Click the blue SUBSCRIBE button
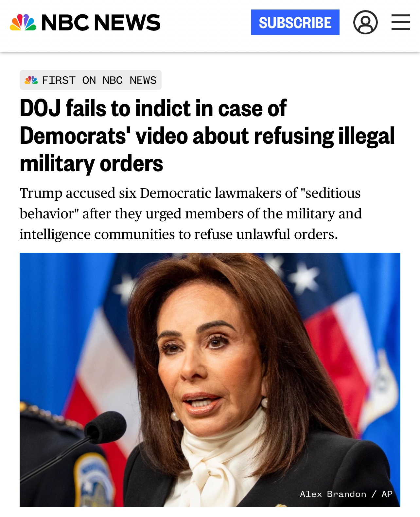The image size is (420, 517). pyautogui.click(x=295, y=22)
